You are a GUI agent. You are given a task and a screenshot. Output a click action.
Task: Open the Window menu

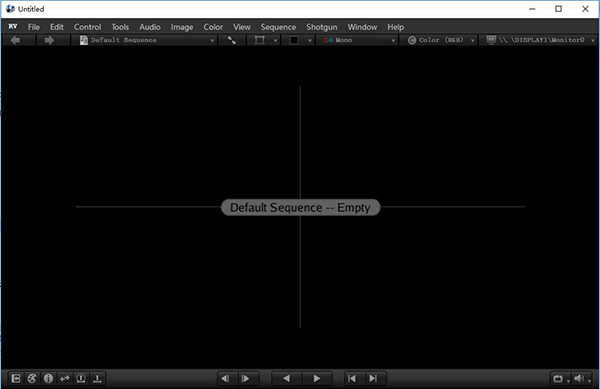[362, 27]
